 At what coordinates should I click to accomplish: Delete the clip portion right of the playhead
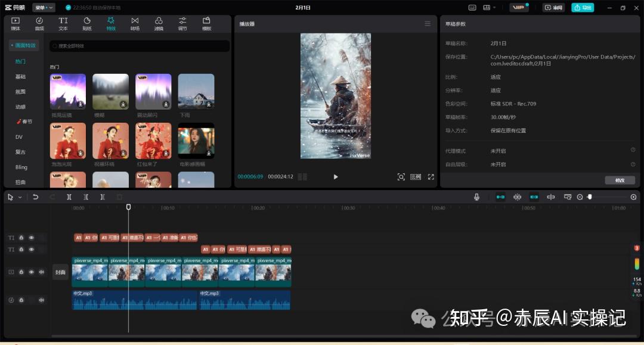[103, 197]
